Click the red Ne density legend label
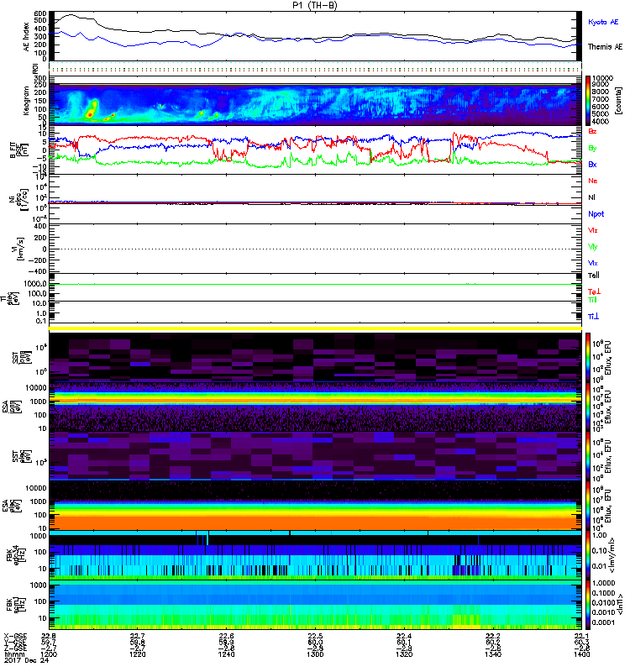Image resolution: width=630 pixels, height=672 pixels. click(x=593, y=181)
